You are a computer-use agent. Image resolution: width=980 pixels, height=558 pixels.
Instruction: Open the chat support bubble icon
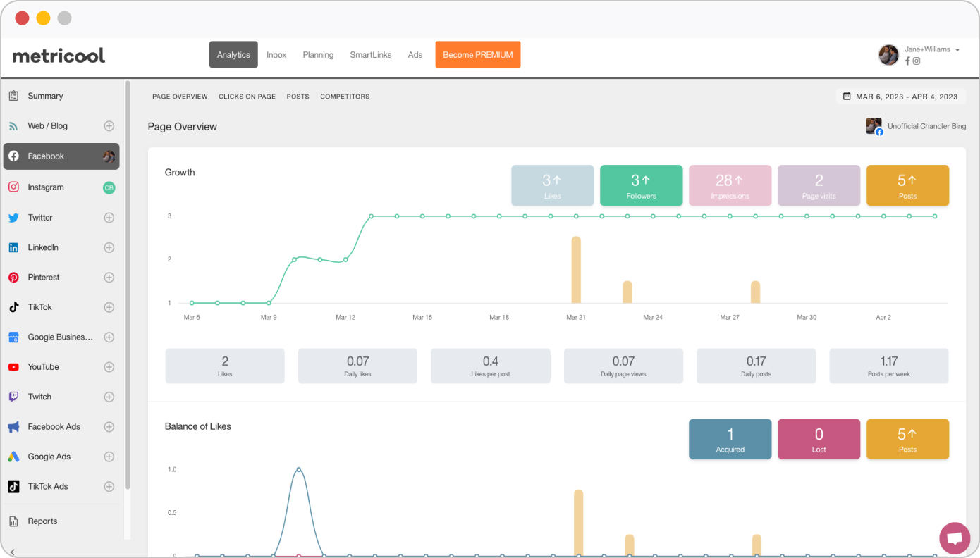tap(955, 538)
